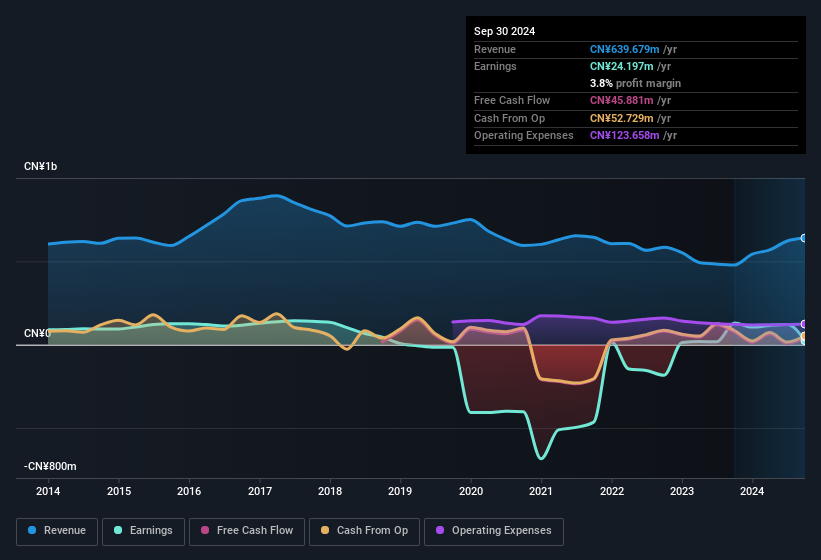This screenshot has width=821, height=560.
Task: Click the Earnings row label in tooltip
Action: click(x=495, y=66)
